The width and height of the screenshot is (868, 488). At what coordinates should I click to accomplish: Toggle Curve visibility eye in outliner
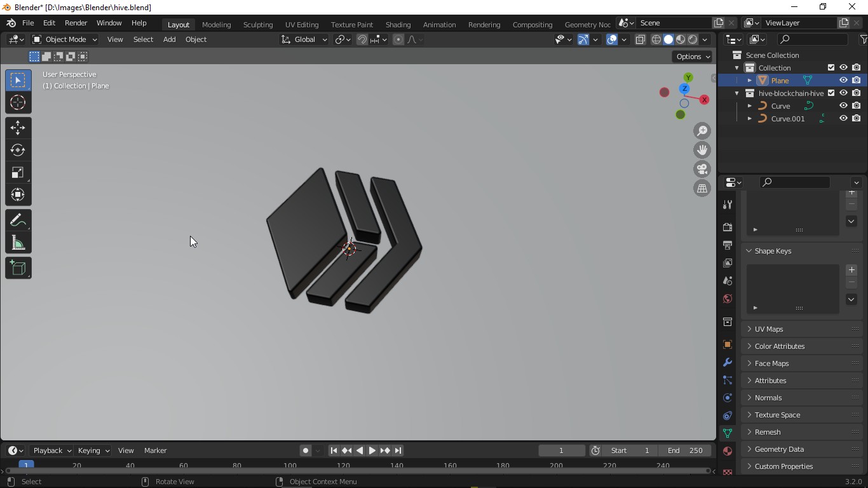[843, 106]
